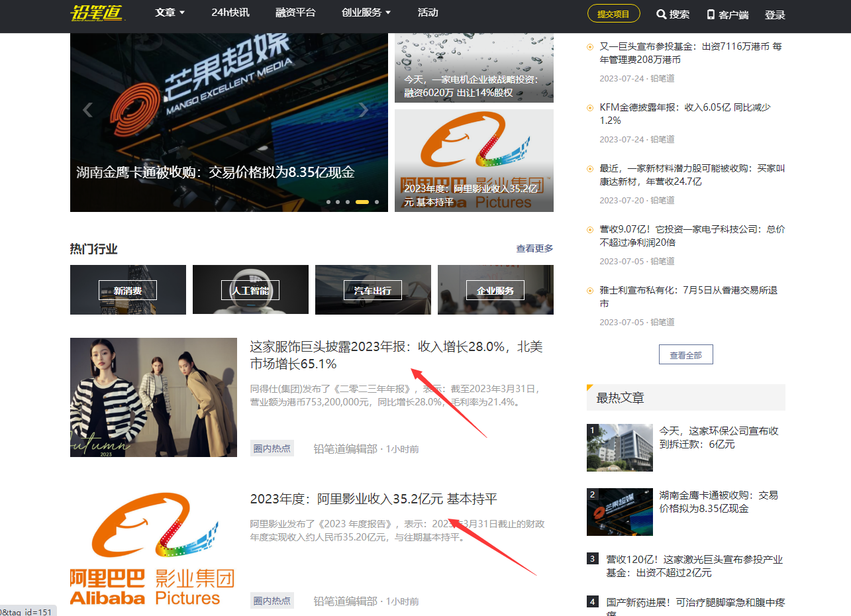Expand the 创业服务 dropdown menu
The image size is (851, 616).
366,13
